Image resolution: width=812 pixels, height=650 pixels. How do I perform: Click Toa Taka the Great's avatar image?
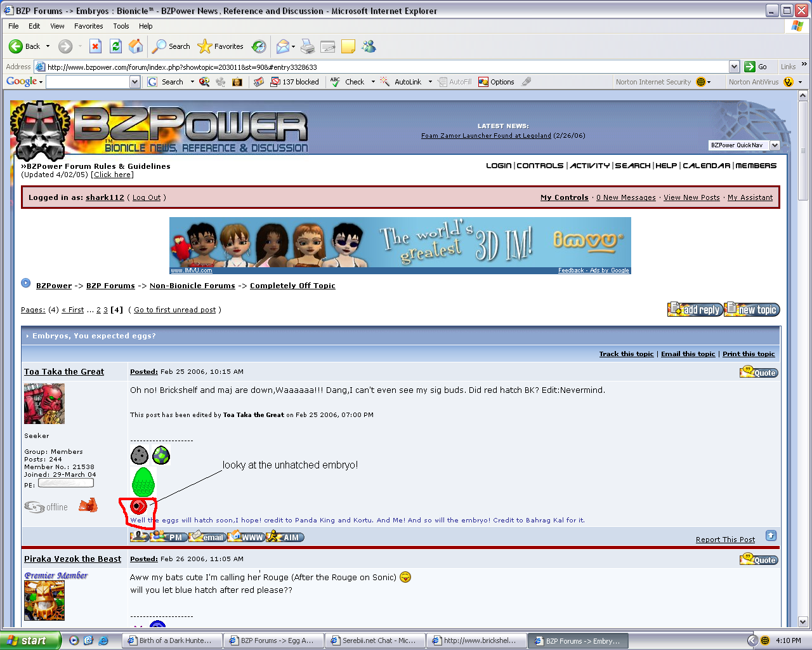coord(44,404)
